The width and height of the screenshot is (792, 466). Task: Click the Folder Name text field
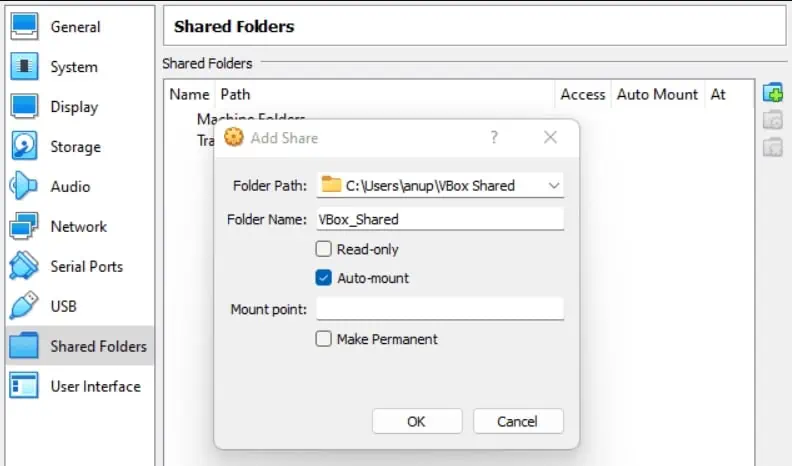click(x=440, y=219)
